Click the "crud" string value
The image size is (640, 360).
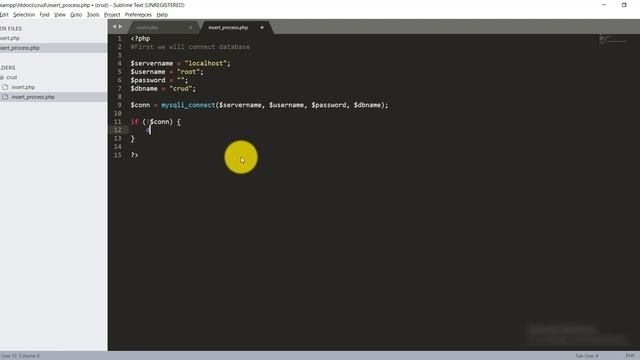pos(180,89)
